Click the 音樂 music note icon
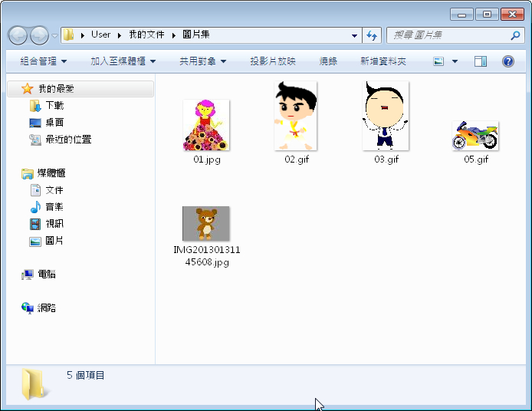Screen dimensions: 532x411 35,207
